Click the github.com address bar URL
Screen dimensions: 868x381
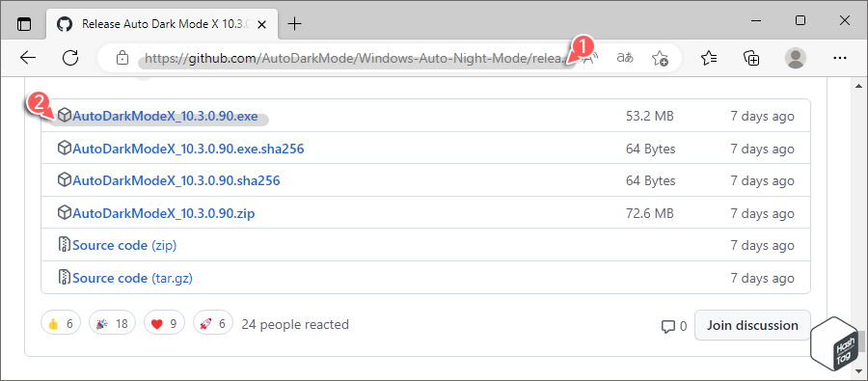click(356, 58)
